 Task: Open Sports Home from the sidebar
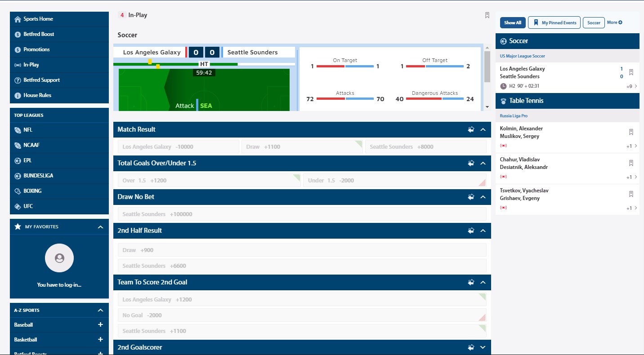coord(59,19)
